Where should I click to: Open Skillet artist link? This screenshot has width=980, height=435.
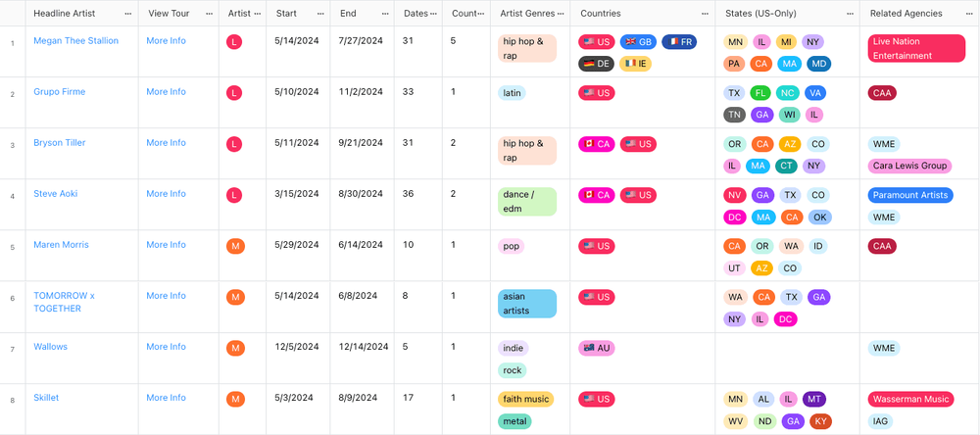tap(46, 398)
